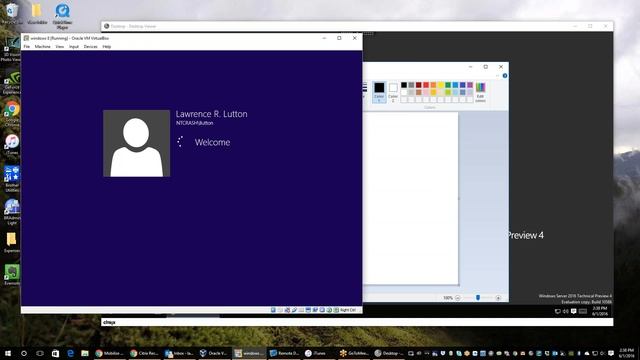Image resolution: width=640 pixels, height=360 pixels.
Task: Click the VirtualBox window title bar icon
Action: (x=26, y=38)
